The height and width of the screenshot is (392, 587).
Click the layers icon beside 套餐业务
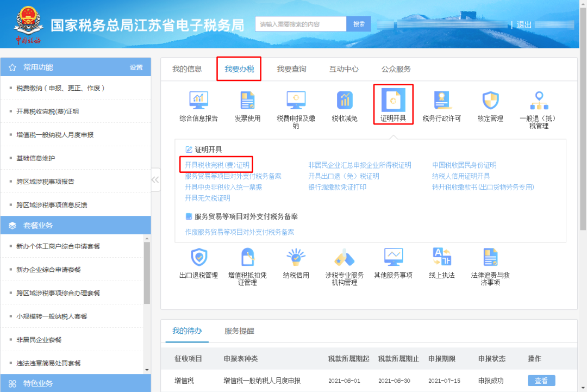pos(13,226)
